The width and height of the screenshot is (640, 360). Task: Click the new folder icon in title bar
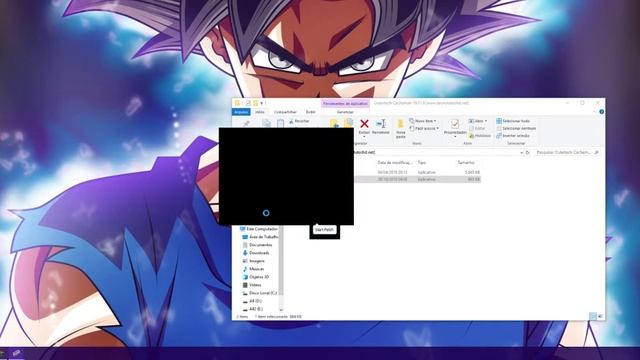click(x=256, y=103)
